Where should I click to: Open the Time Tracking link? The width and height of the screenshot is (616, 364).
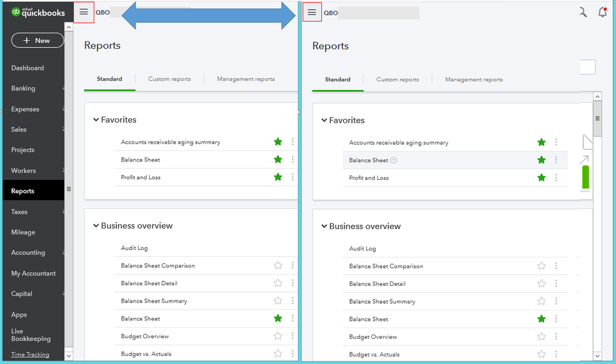(30, 354)
